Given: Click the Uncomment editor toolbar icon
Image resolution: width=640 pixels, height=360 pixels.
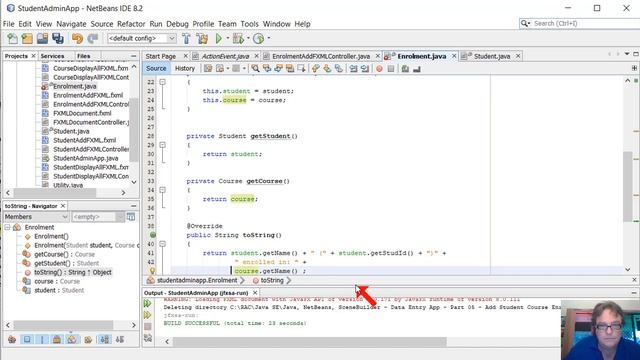Looking at the screenshot, I should (x=416, y=69).
